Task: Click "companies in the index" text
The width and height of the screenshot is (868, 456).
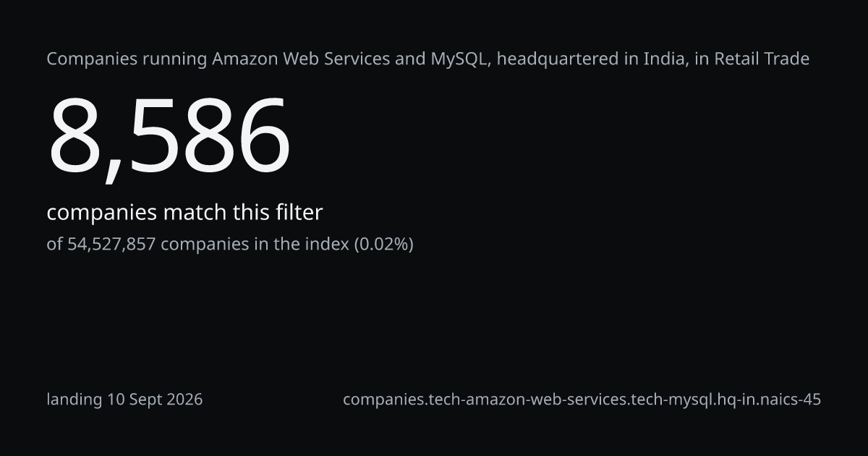Action: click(x=255, y=244)
